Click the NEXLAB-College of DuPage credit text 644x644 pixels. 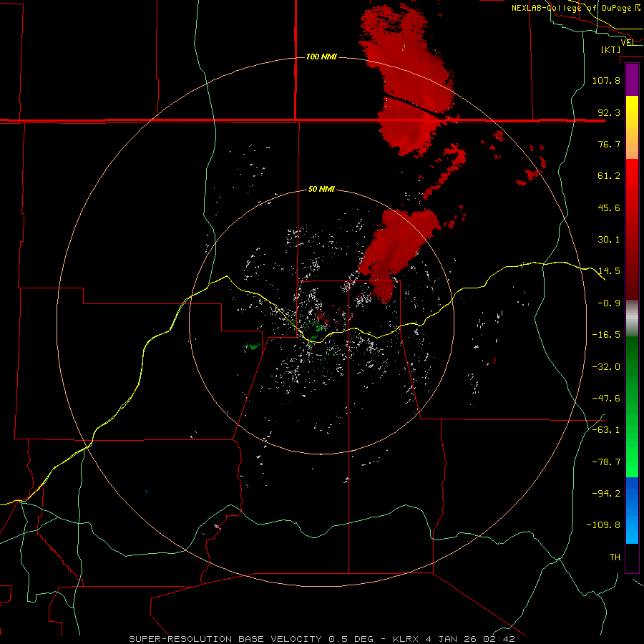[x=576, y=8]
